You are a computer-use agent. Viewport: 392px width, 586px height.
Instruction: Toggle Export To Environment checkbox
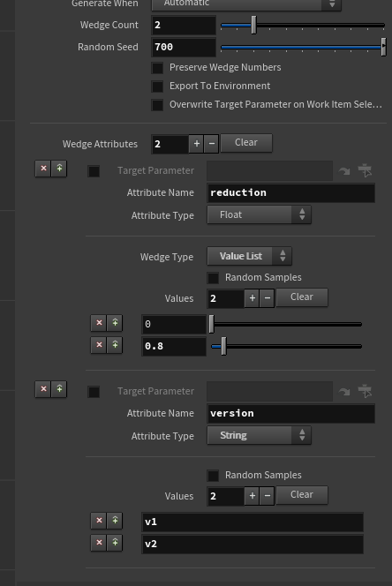tap(157, 86)
